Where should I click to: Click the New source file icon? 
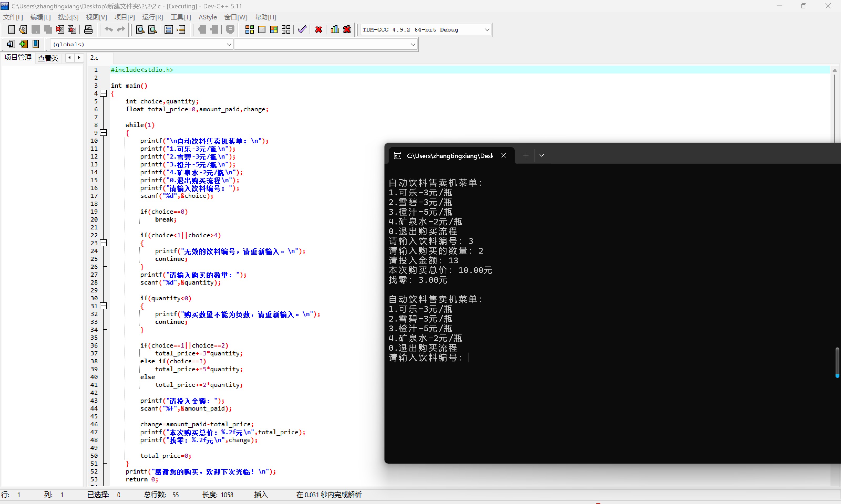[11, 30]
